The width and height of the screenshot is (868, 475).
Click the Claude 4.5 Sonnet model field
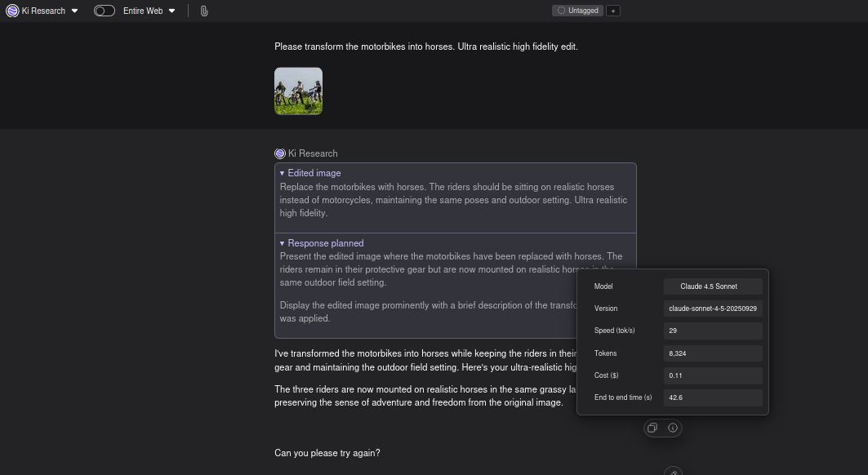(x=713, y=286)
